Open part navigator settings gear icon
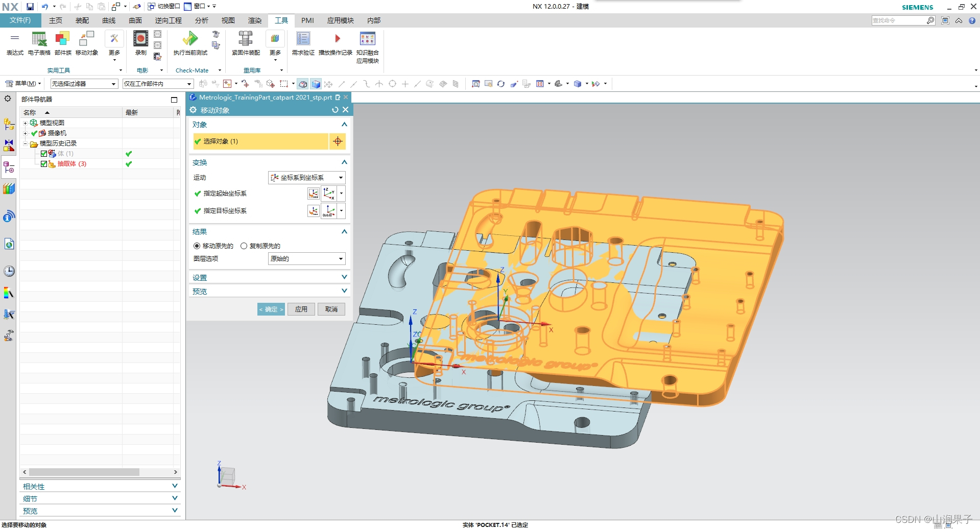 (x=8, y=99)
